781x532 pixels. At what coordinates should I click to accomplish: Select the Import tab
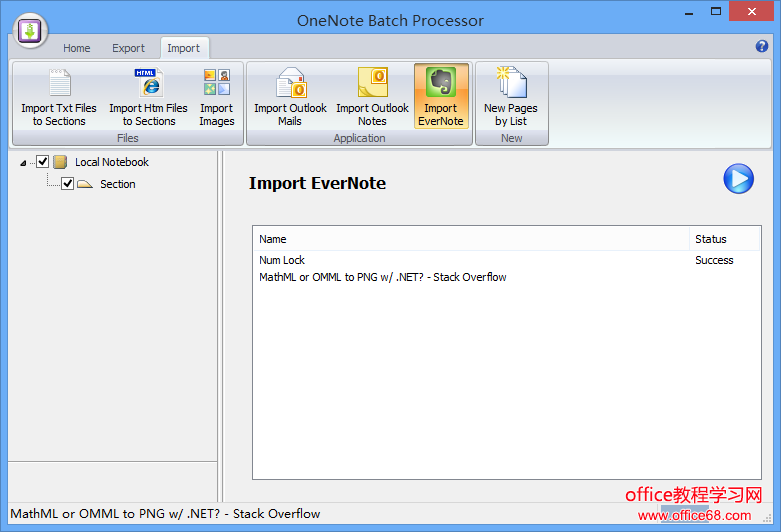[184, 48]
